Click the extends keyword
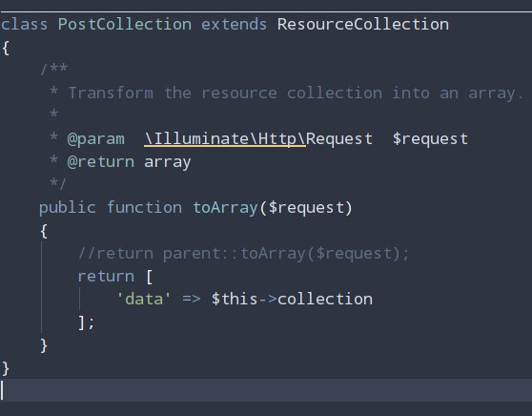Image resolution: width=532 pixels, height=416 pixels. point(234,25)
